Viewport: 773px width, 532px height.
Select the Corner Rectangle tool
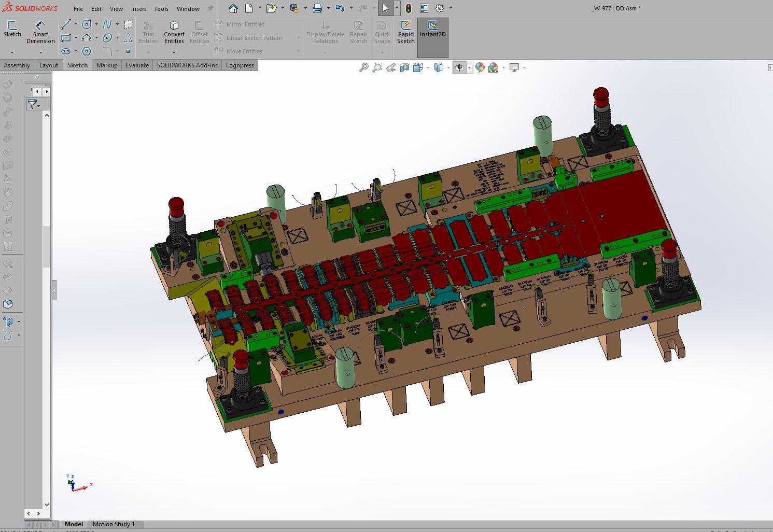click(x=66, y=38)
